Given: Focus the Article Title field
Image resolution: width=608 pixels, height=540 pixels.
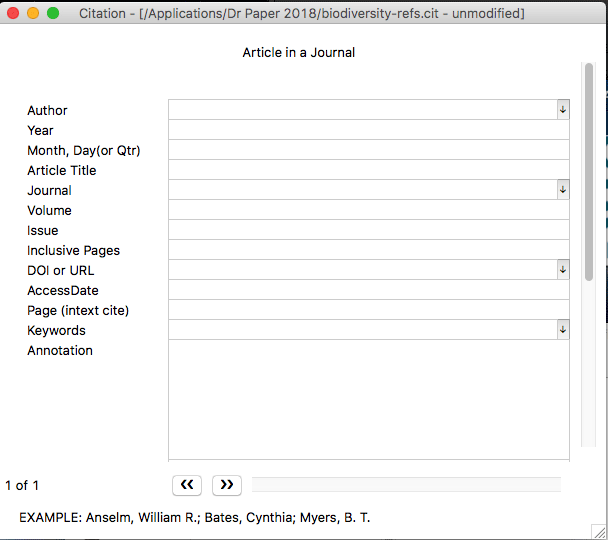Looking at the screenshot, I should pos(368,170).
